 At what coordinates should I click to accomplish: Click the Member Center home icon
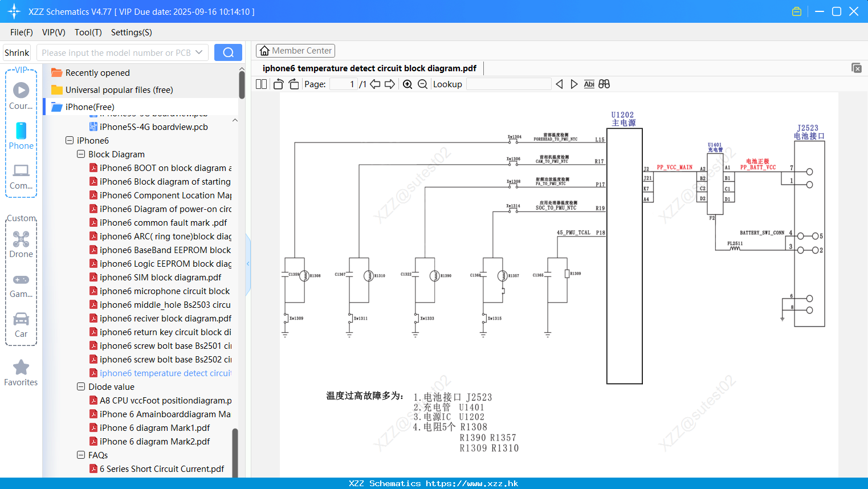click(264, 51)
